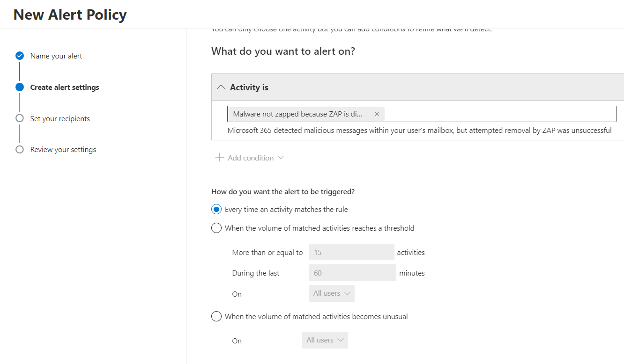The height and width of the screenshot is (364, 624).
Task: Select Every time an activity matches option
Action: [x=216, y=210]
